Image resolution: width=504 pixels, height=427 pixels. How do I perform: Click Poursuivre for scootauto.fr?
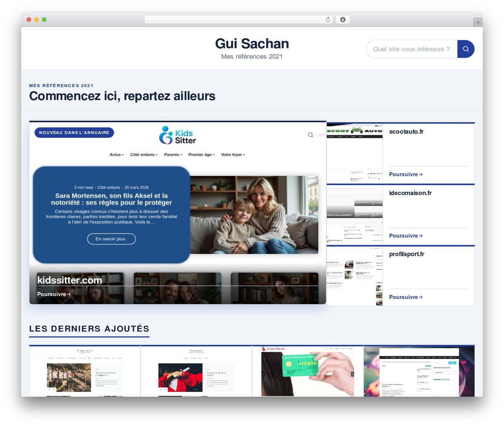[406, 174]
